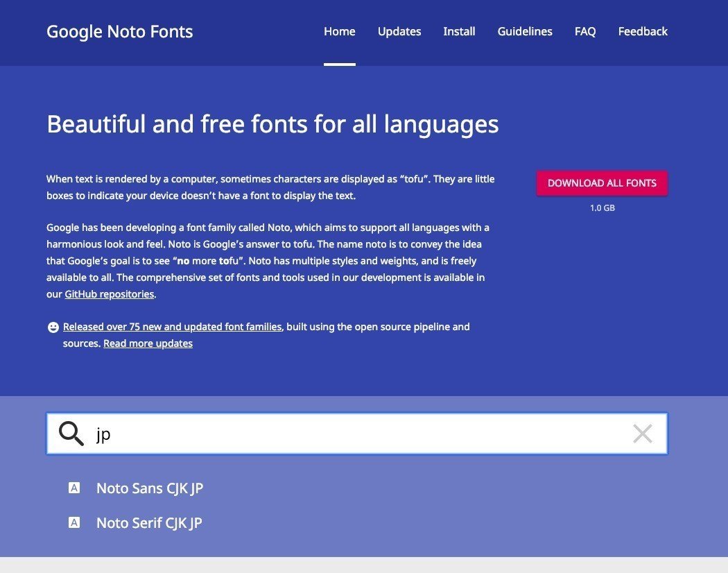Viewport: 728px width, 573px height.
Task: Click the magnifying glass search icon
Action: pos(71,434)
